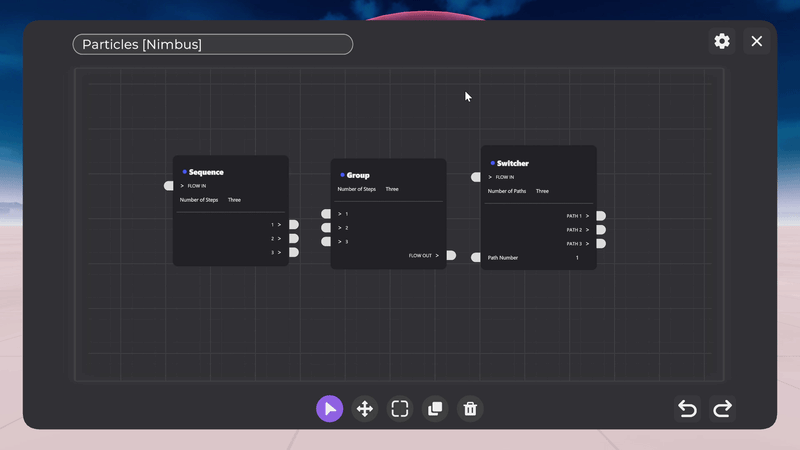Activate the move pan tool
The height and width of the screenshot is (450, 800).
click(x=365, y=409)
